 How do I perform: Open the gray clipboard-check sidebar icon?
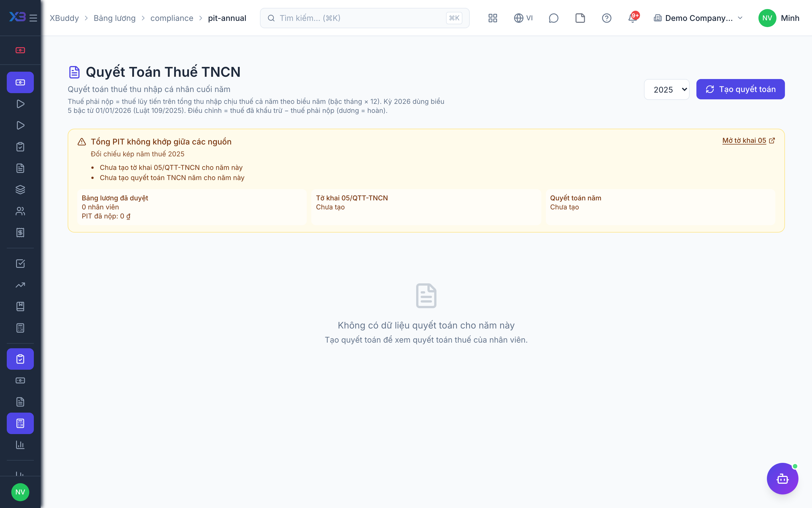click(x=20, y=147)
